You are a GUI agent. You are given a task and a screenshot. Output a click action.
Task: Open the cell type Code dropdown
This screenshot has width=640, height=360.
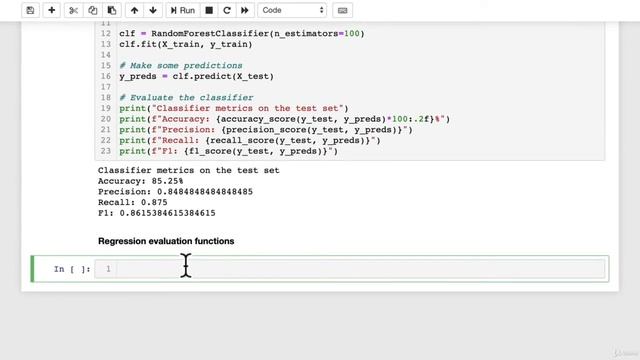tap(292, 10)
